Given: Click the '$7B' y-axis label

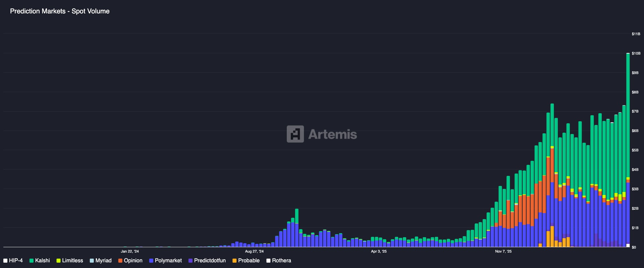Looking at the screenshot, I should click(635, 111).
